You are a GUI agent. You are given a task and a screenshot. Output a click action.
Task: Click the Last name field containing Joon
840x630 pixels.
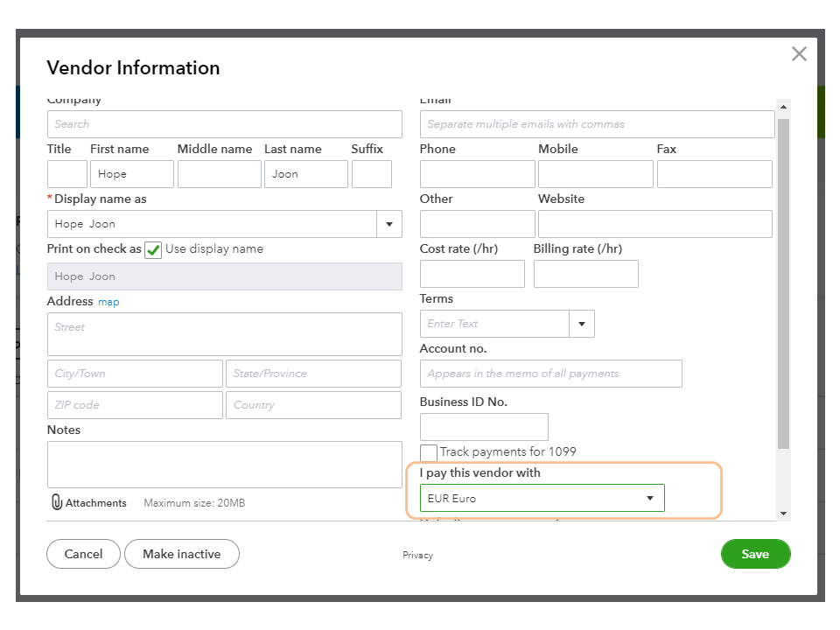306,174
